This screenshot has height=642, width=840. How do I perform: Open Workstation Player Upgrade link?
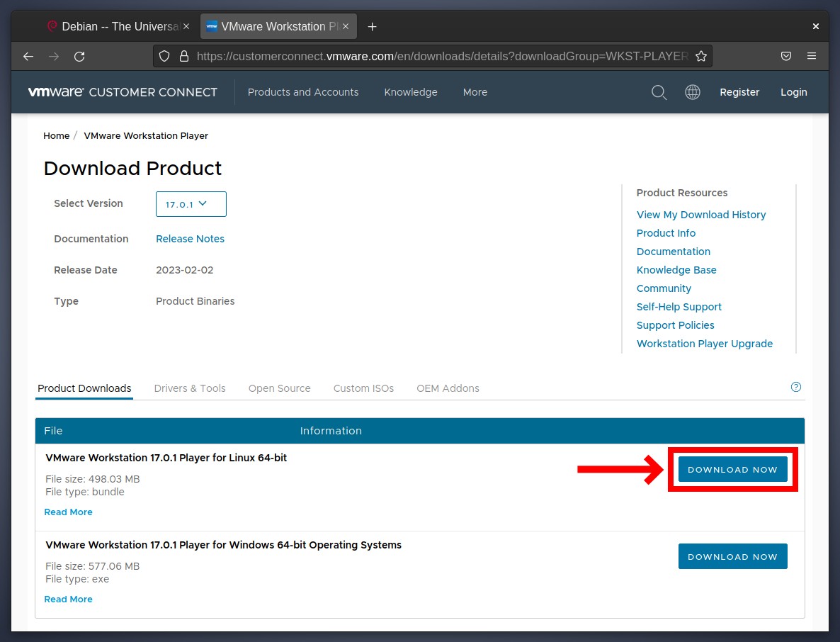pyautogui.click(x=705, y=344)
